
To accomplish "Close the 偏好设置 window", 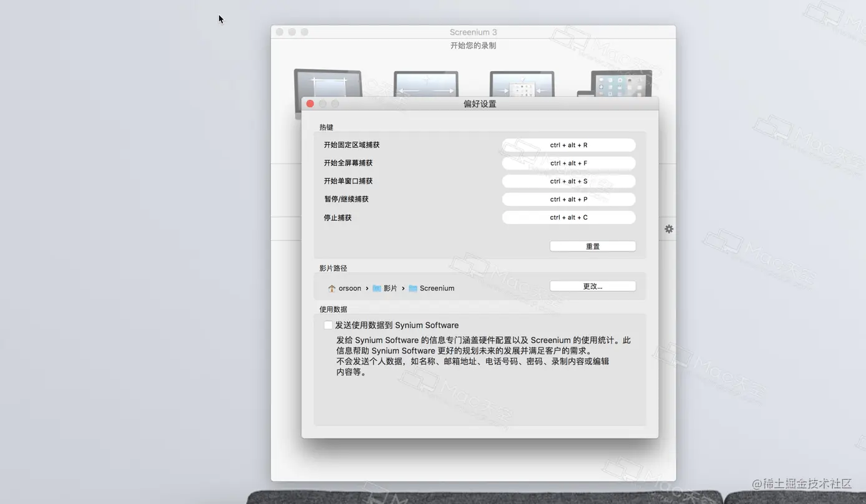I will pos(310,104).
